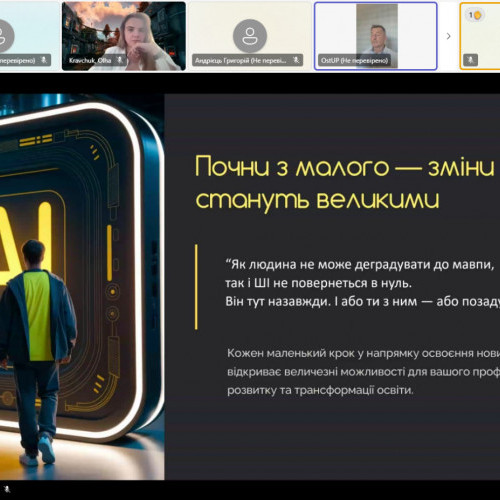Image resolution: width=500 pixels, height=500 pixels.
Task: Click the yellow vertical bar beside the quote
Action: click(x=196, y=287)
